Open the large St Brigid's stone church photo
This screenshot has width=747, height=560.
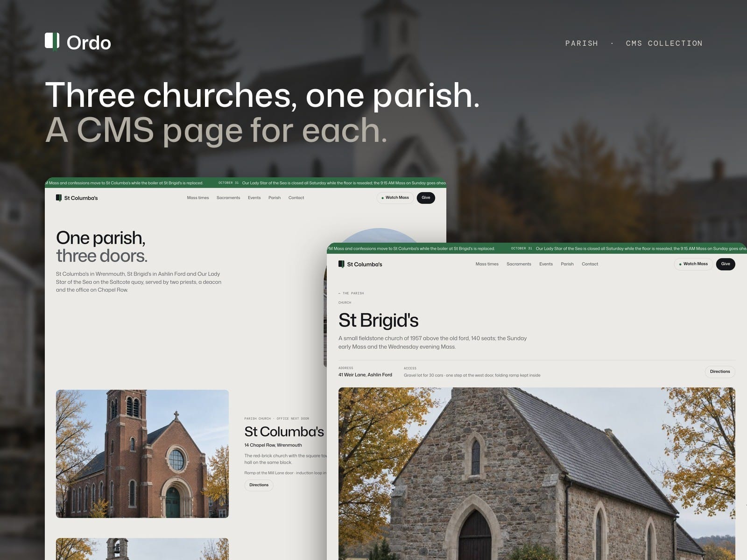[x=537, y=474]
